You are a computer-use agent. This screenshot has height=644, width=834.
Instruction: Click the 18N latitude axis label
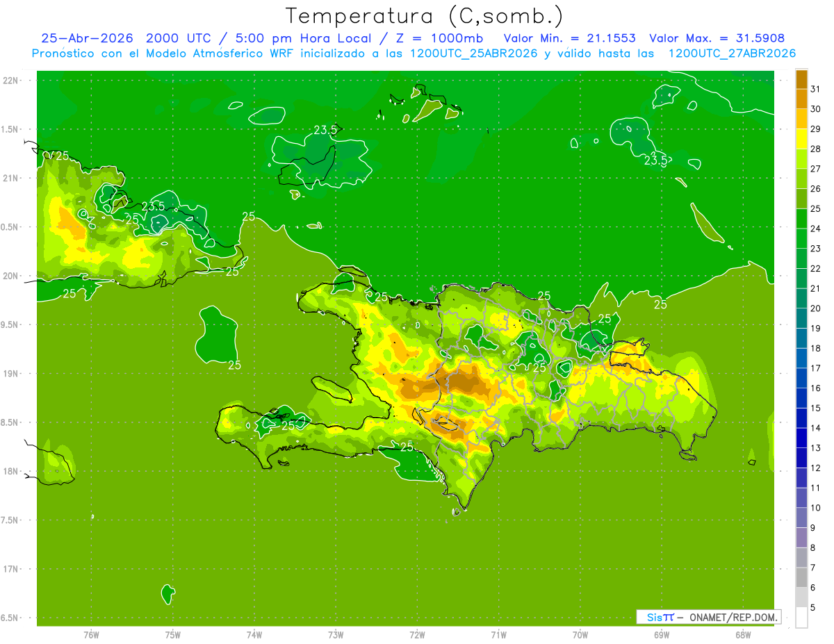(x=11, y=471)
